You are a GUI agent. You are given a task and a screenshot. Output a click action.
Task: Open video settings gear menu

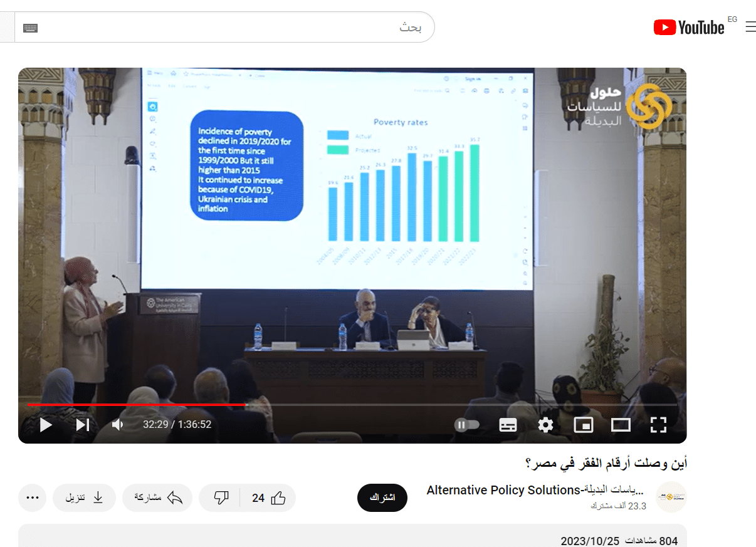click(x=545, y=425)
